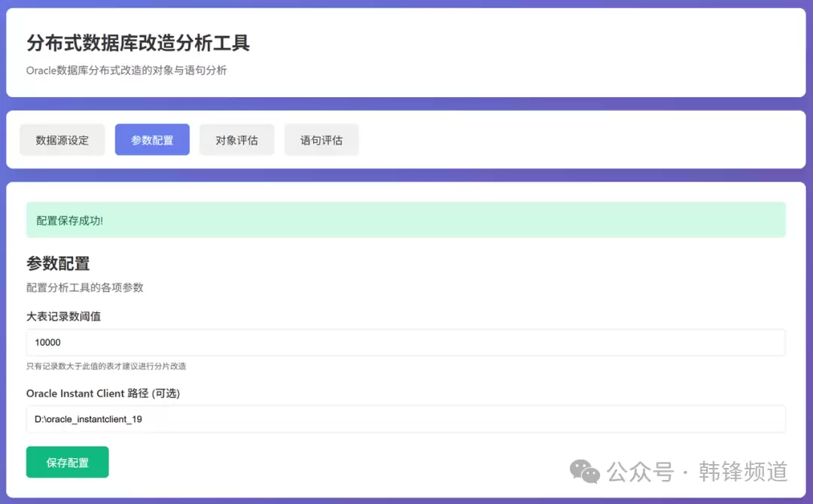Click the 参数配置 section heading

[x=58, y=263]
